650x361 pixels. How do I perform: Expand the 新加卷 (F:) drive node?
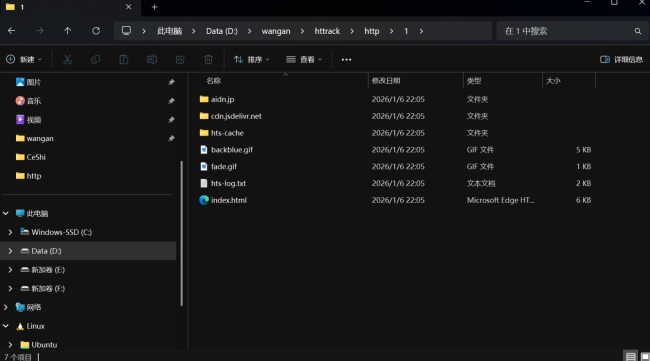point(10,288)
